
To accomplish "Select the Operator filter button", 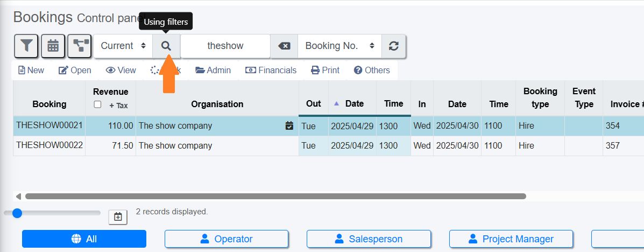I will pyautogui.click(x=227, y=239).
